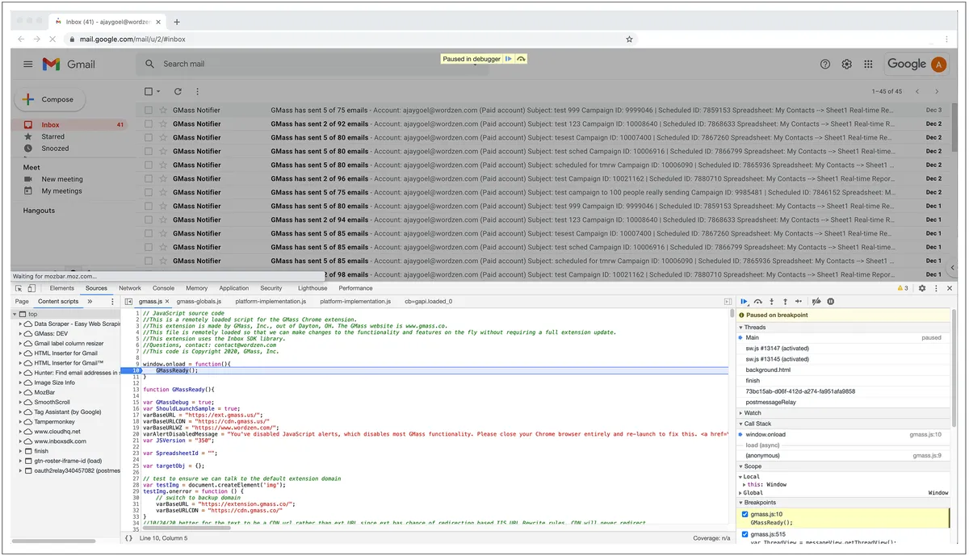Uncheck the gmass.js:10 breakpoint checkbox

[x=745, y=514]
